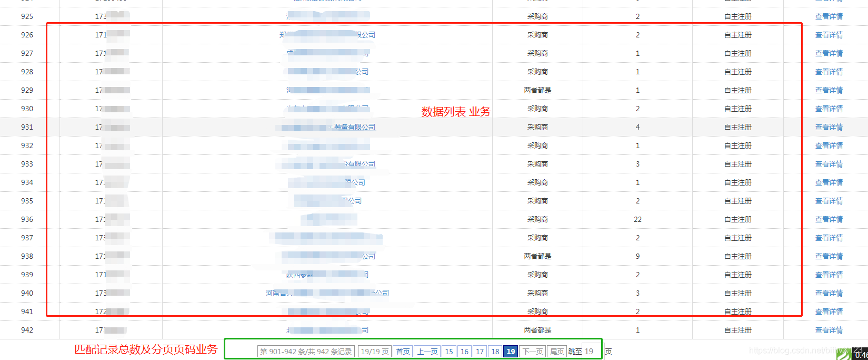868x360 pixels.
Task: Open company name link in row 926
Action: point(327,35)
